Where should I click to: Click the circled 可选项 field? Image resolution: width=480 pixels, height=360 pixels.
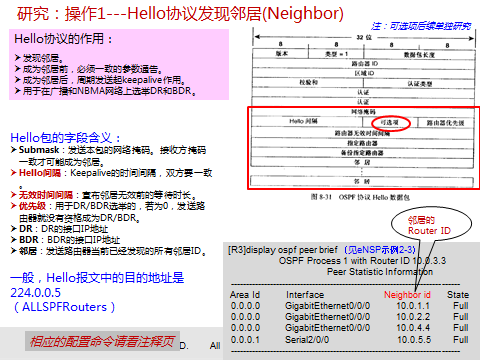pos(391,123)
